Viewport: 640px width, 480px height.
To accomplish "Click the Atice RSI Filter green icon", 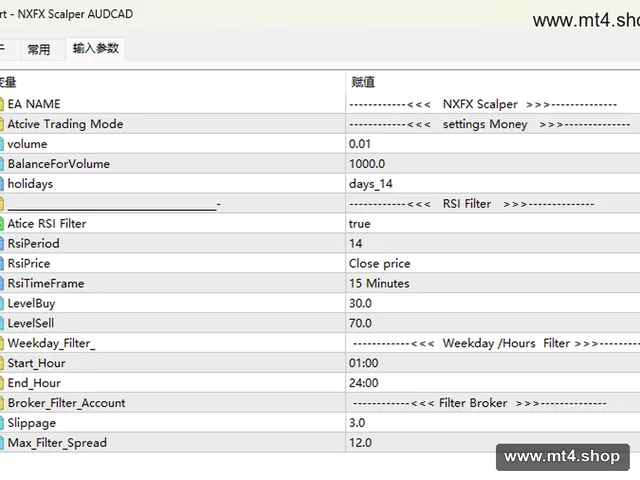I will point(2,224).
